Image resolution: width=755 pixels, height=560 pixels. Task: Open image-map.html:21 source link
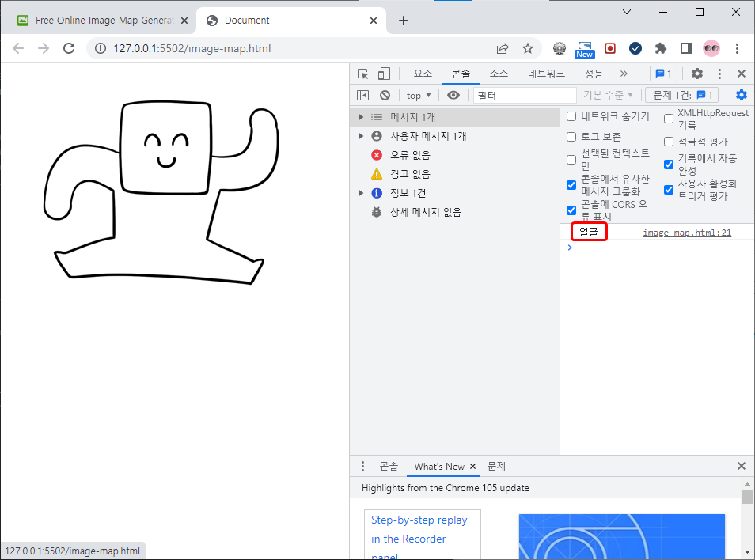[x=687, y=233]
